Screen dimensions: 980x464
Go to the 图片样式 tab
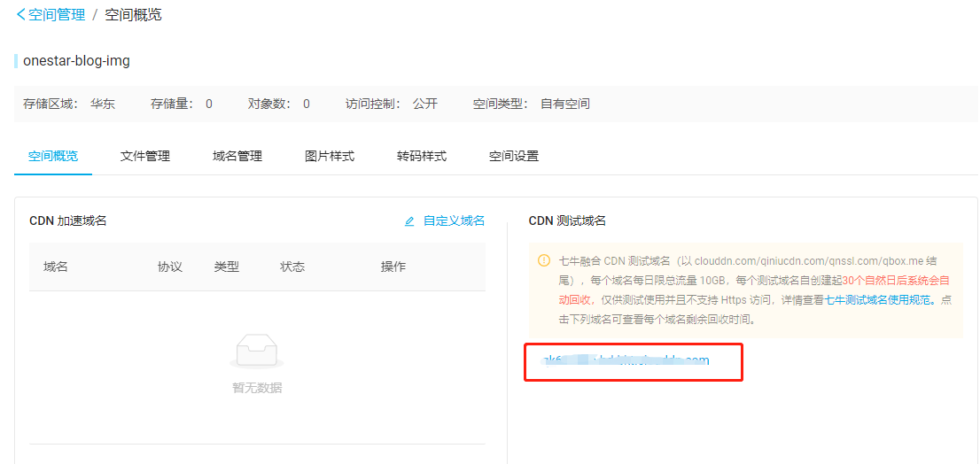[330, 156]
